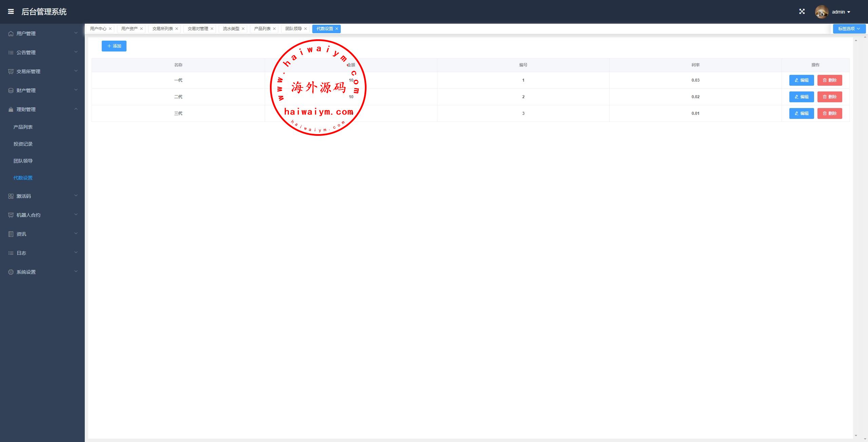The width and height of the screenshot is (868, 442).
Task: Toggle fullscreen with the expand icon
Action: click(x=802, y=12)
